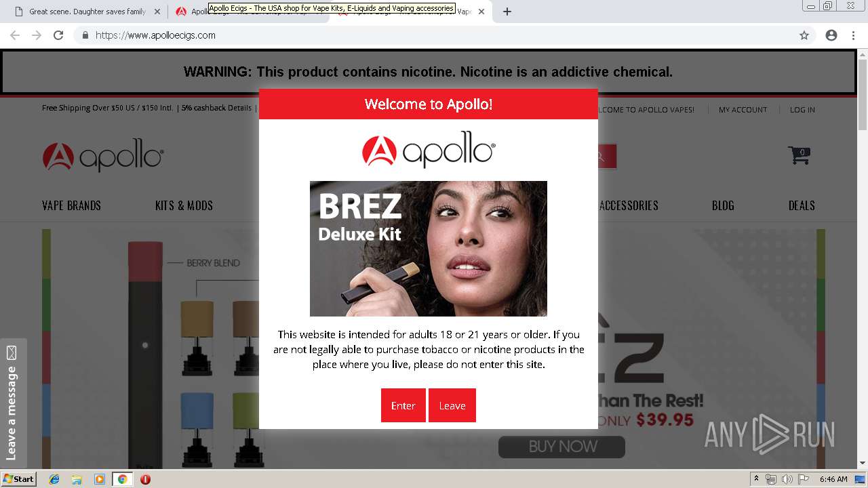This screenshot has width=868, height=488.
Task: Click the Apollo logo in the site header
Action: [x=103, y=157]
